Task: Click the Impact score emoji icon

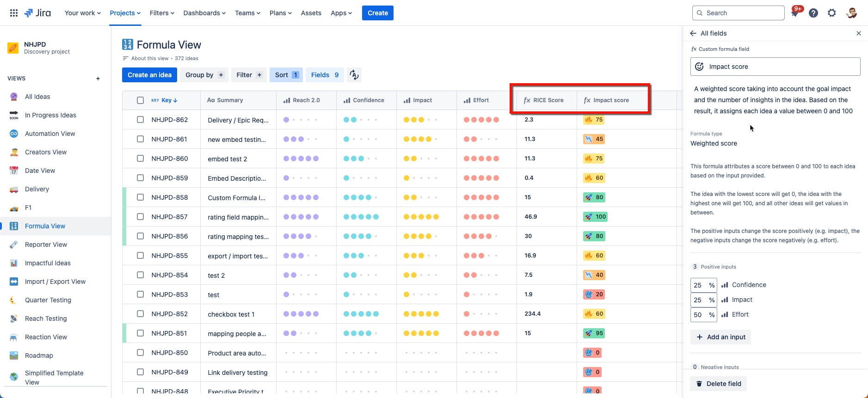Action: [x=700, y=67]
